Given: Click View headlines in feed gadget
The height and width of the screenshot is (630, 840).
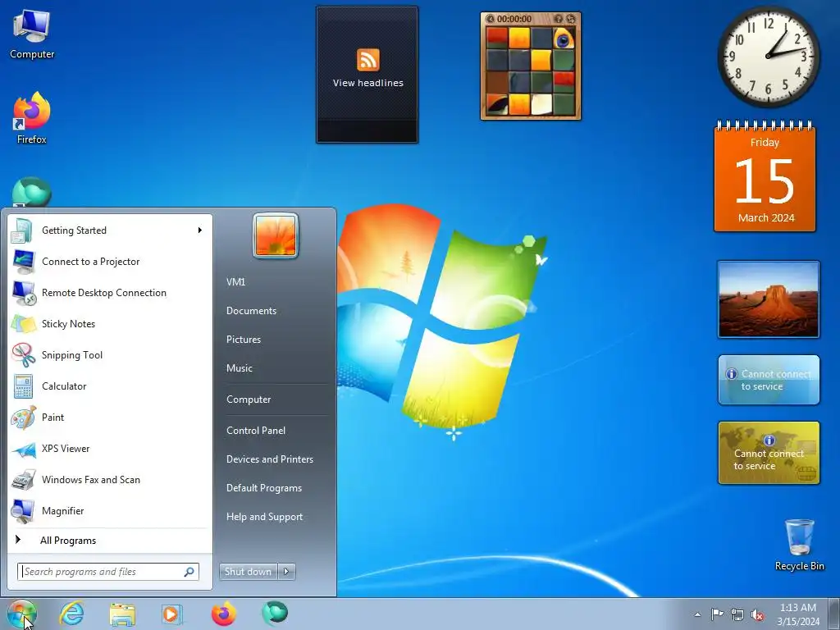Looking at the screenshot, I should (368, 83).
